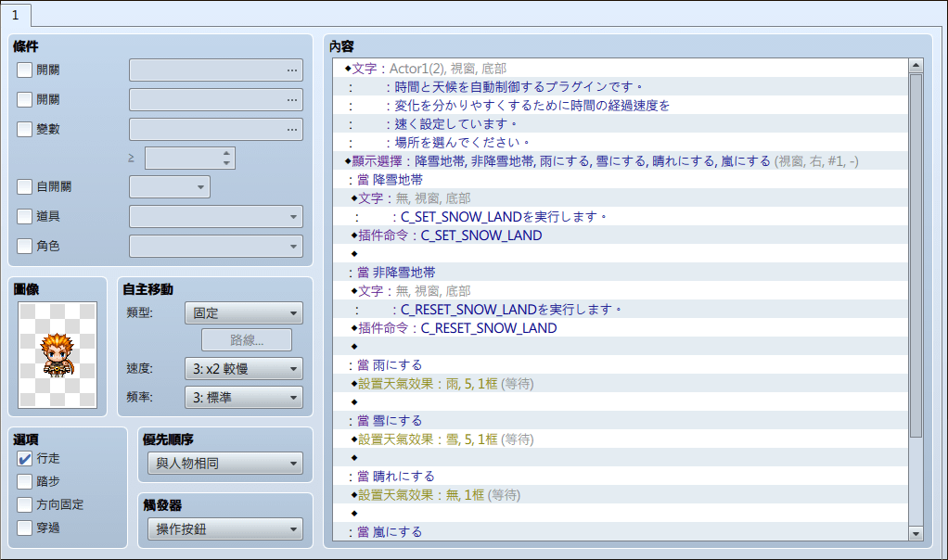This screenshot has height=560, width=948.
Task: Increase the variable threshold value stepper
Action: coord(226,153)
